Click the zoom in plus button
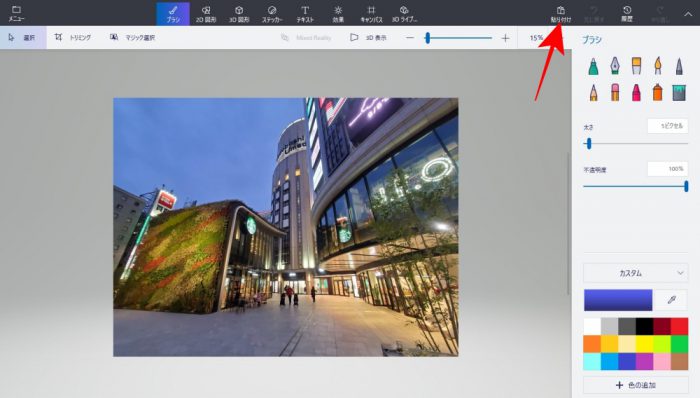Viewport: 700px width, 398px height. click(x=505, y=38)
